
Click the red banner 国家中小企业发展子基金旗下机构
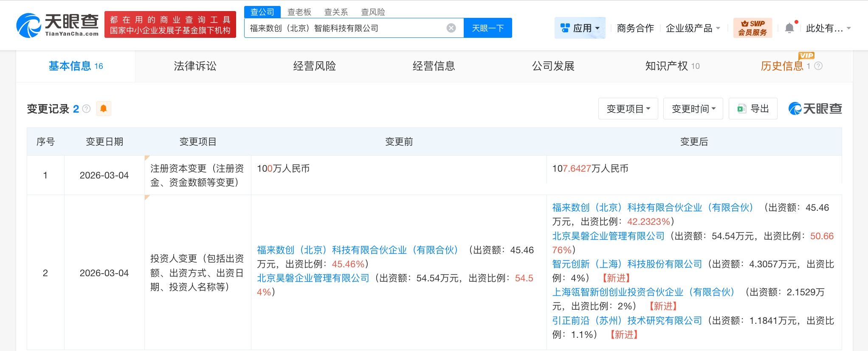[170, 25]
